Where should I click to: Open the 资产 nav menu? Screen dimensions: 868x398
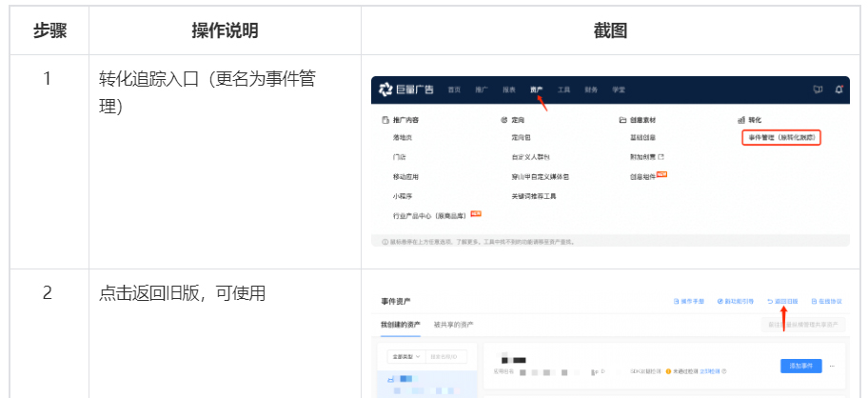(x=537, y=90)
